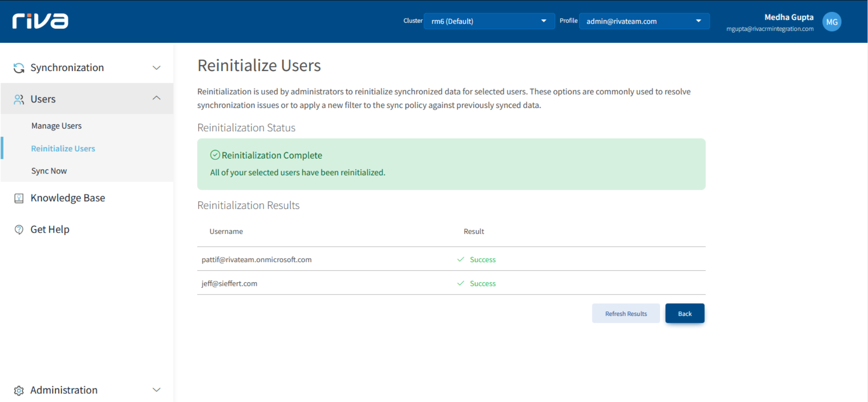Click the Refresh Results button
The image size is (868, 402).
pos(626,313)
